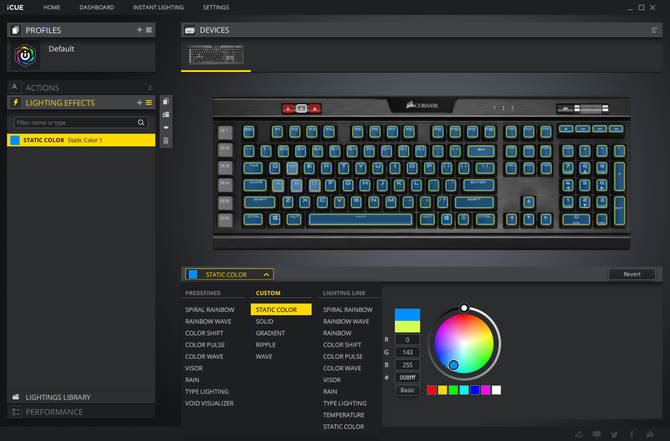Viewport: 670px width, 441px height.
Task: Open the Dashboard tab
Action: click(x=97, y=7)
